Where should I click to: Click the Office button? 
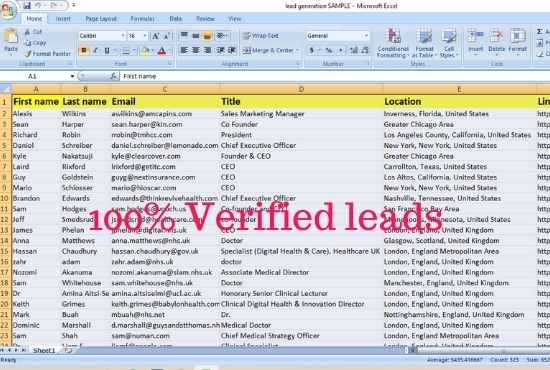(x=8, y=9)
